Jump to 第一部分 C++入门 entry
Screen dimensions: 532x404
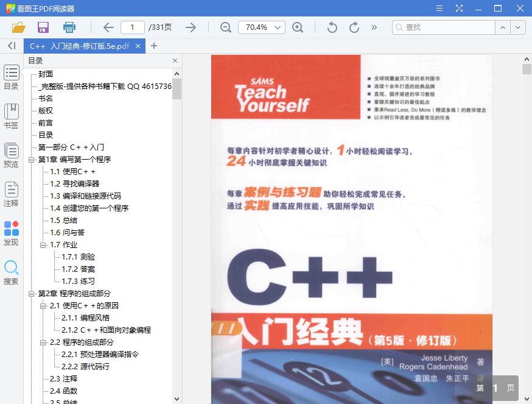point(71,147)
